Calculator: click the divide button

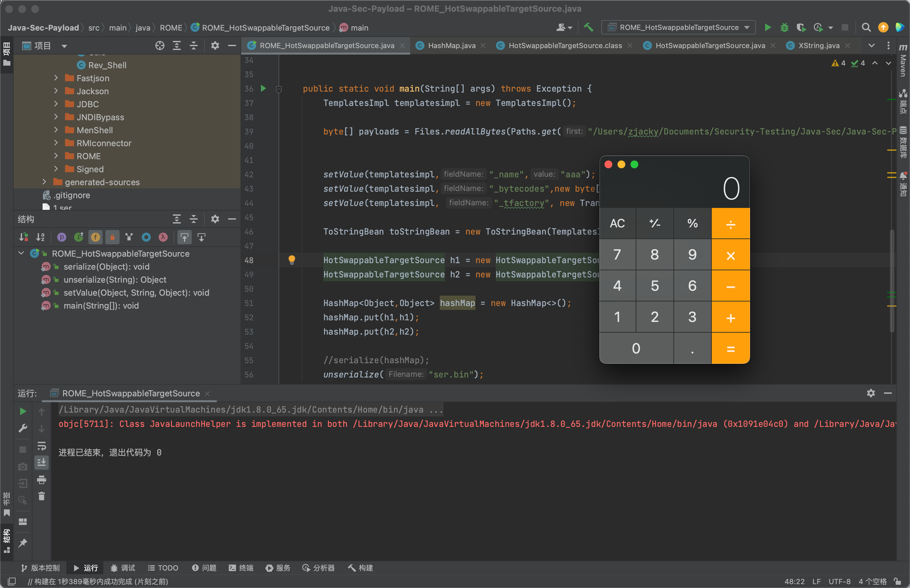731,224
